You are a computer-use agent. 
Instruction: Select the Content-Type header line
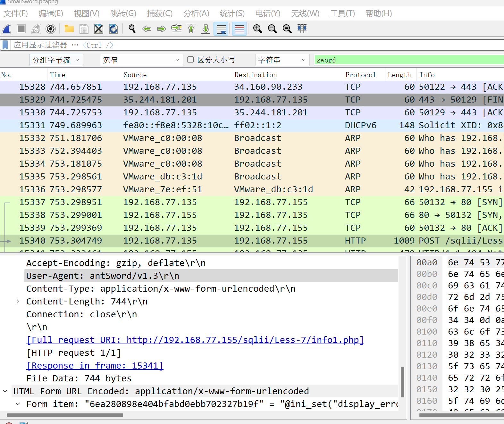coord(211,288)
